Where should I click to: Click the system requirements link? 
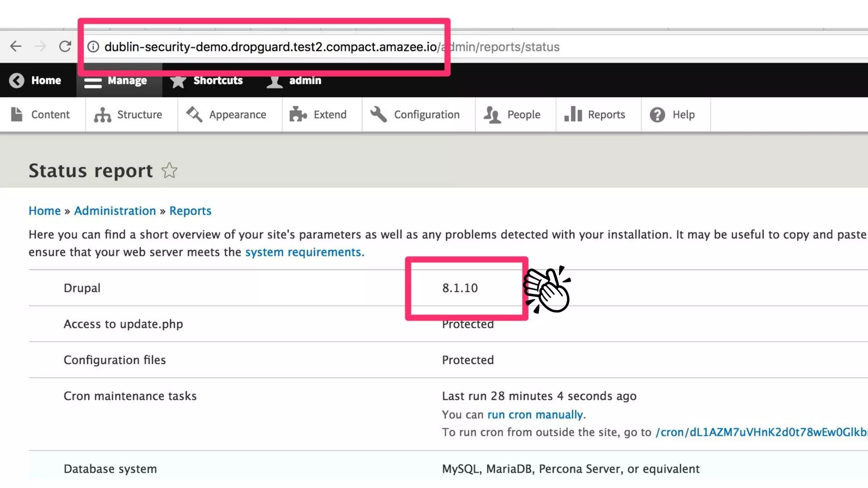(304, 252)
